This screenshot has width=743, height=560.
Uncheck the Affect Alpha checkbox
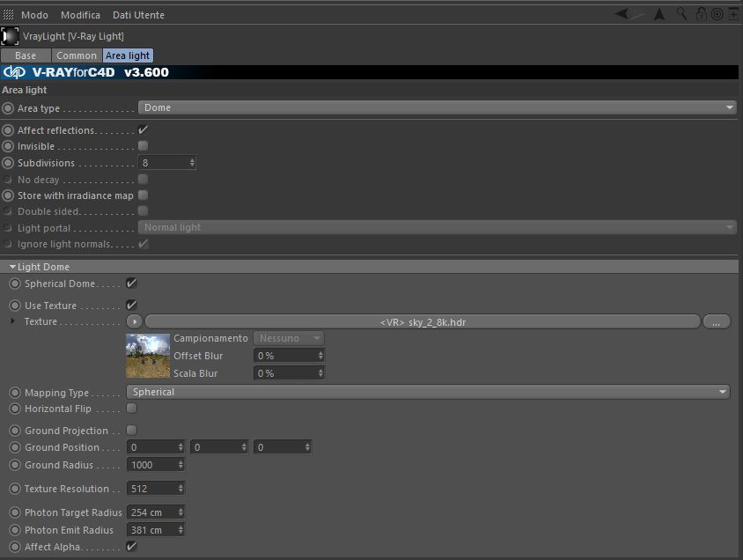131,546
